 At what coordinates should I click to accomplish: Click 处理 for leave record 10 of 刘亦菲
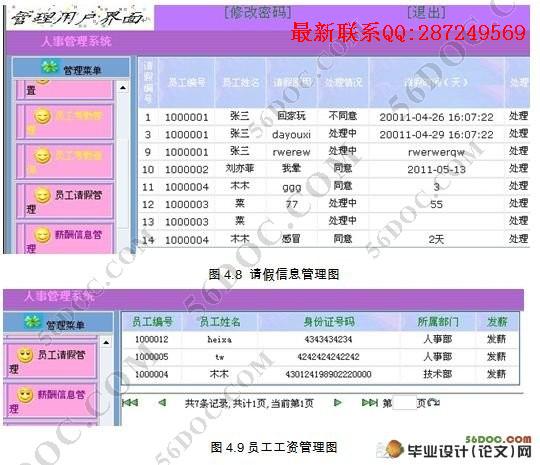[x=518, y=168]
